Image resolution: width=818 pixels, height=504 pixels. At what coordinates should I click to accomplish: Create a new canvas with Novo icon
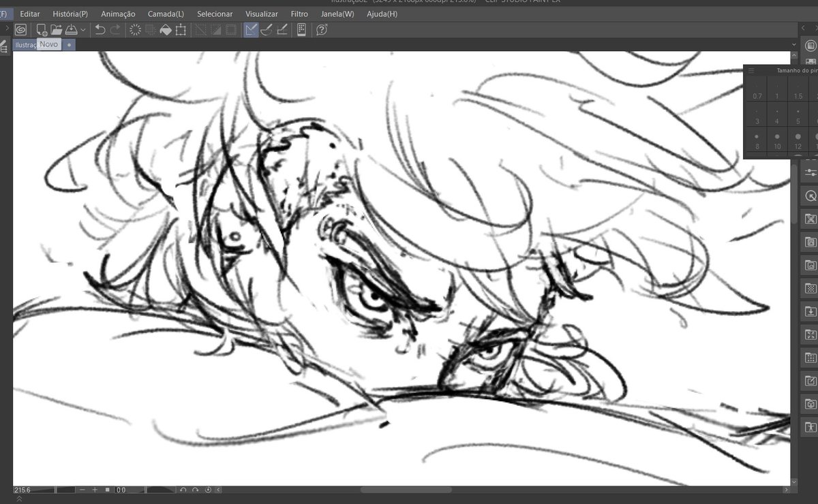(42, 30)
